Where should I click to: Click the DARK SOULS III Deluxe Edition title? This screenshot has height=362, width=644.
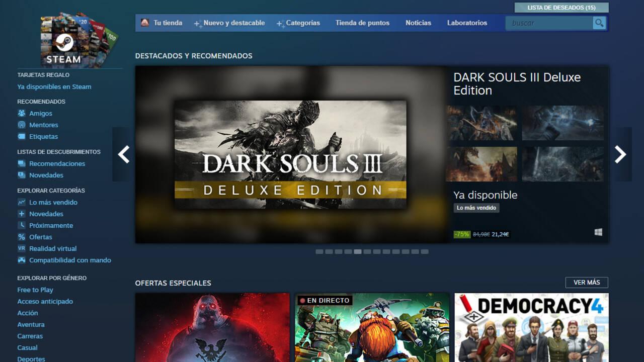click(517, 83)
